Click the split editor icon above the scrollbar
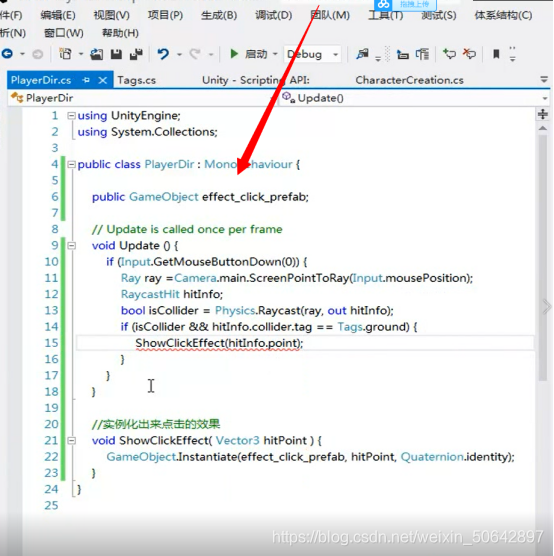The image size is (554, 556). coord(543,114)
